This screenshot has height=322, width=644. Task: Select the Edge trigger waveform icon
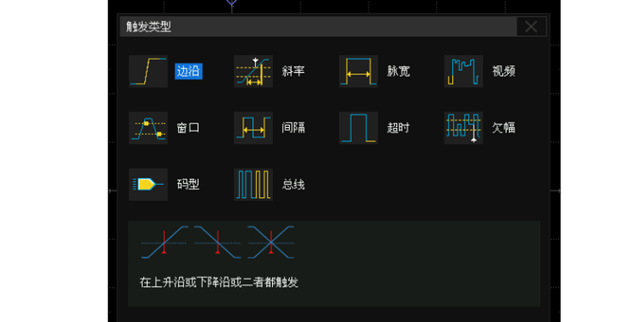coord(148,71)
